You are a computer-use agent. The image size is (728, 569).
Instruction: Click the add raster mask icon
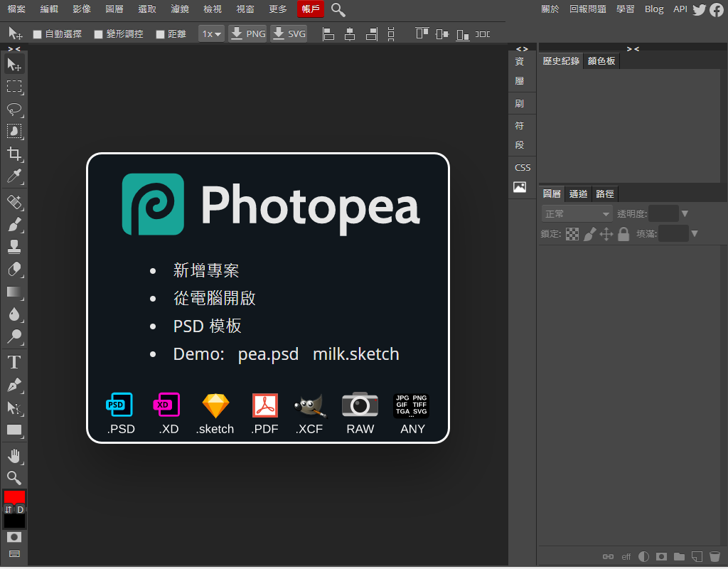pyautogui.click(x=662, y=556)
